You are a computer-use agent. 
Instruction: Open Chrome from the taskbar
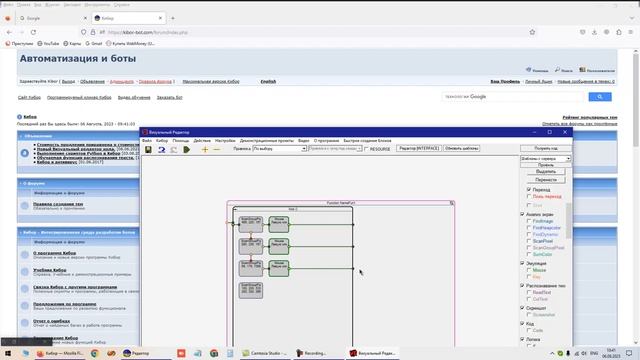(x=94, y=353)
